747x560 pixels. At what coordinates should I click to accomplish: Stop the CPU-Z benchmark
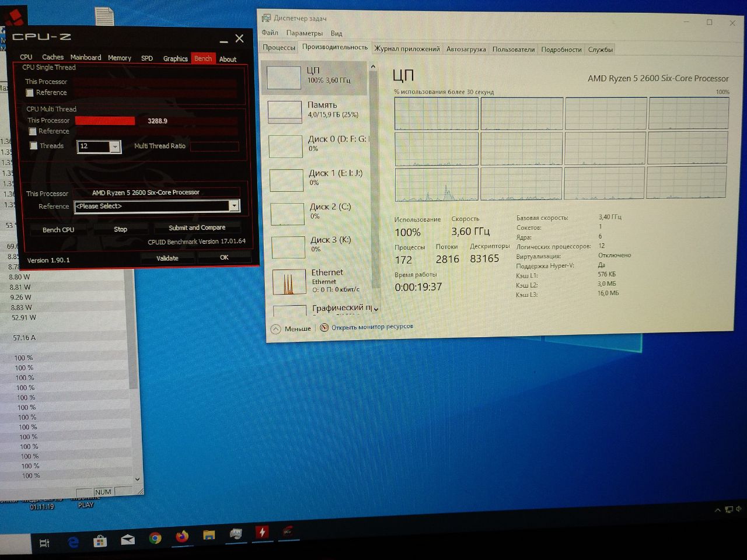pyautogui.click(x=121, y=229)
